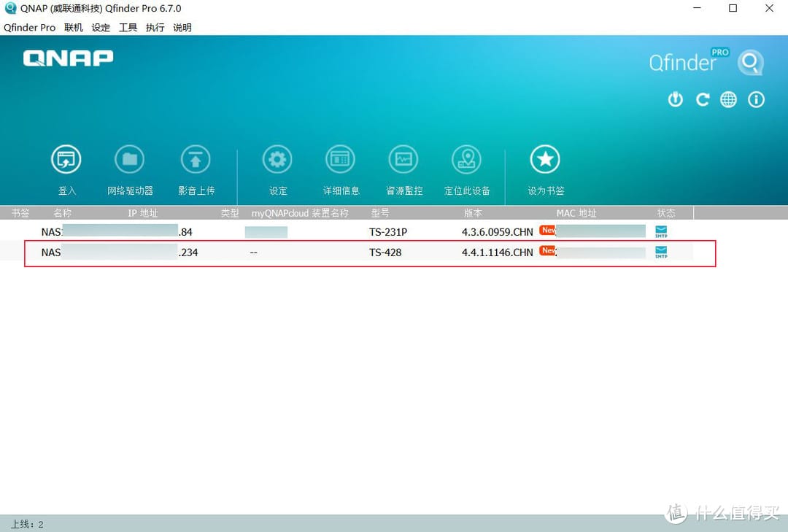Click the SMTP mail icon for TS-231P
This screenshot has height=532, width=788.
pos(661,231)
